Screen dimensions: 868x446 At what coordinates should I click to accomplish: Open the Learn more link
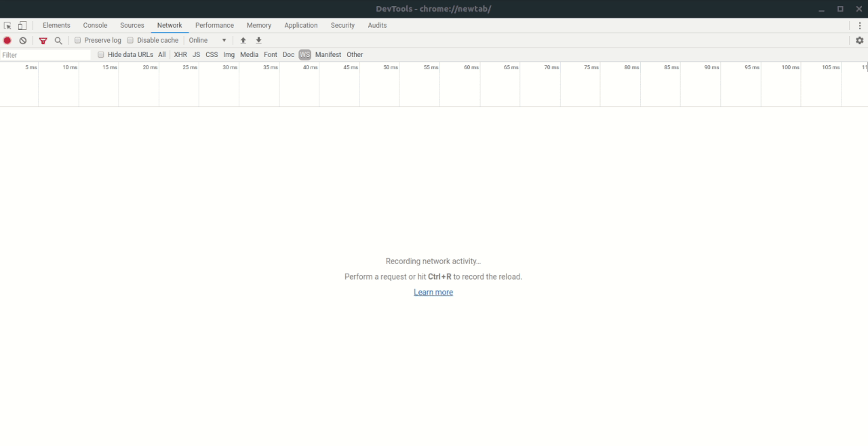[433, 293]
